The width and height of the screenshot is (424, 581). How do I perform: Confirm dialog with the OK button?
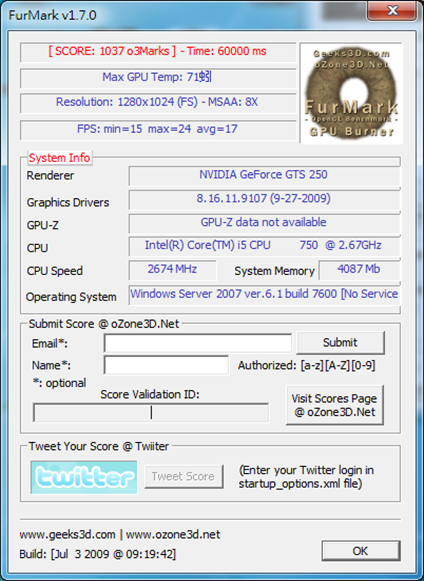click(x=361, y=551)
